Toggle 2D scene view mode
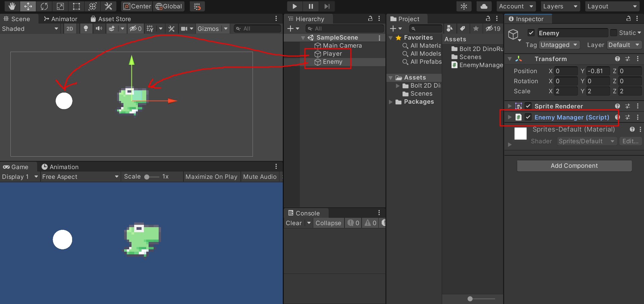This screenshot has width=644, height=304. (x=70, y=29)
